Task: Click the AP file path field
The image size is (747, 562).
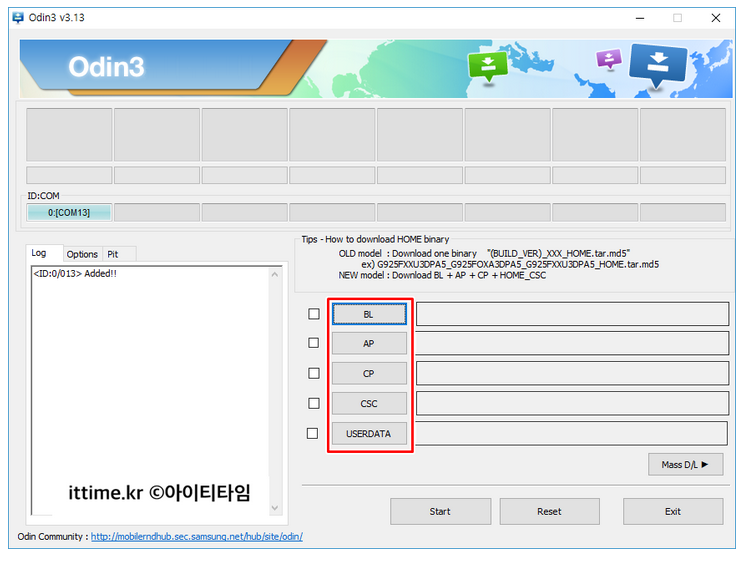Action: tap(572, 343)
